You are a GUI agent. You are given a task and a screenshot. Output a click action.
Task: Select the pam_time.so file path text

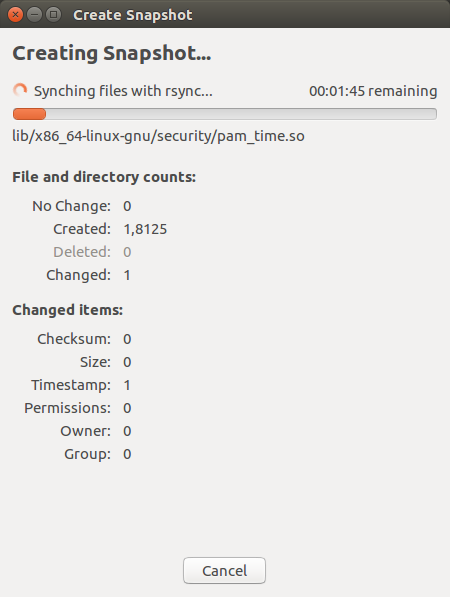click(x=158, y=136)
